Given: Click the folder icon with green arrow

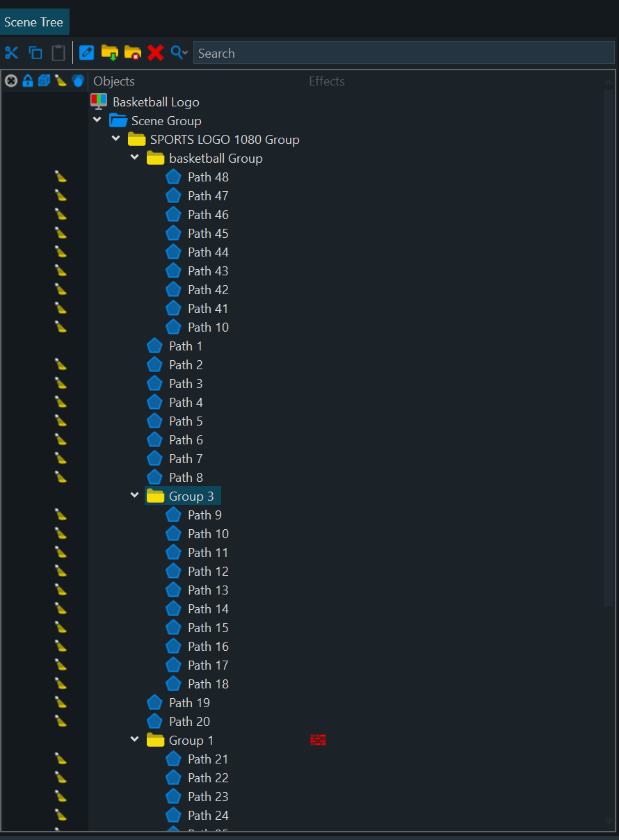Looking at the screenshot, I should click(x=109, y=53).
